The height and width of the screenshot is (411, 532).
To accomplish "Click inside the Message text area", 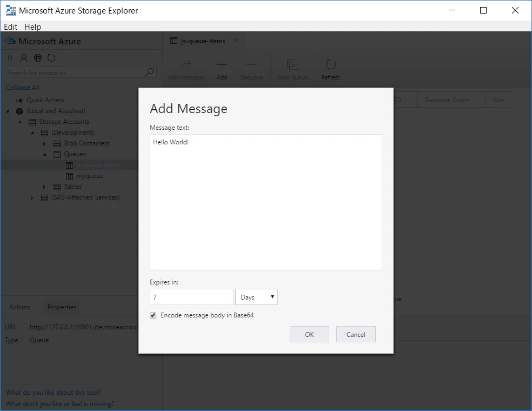I will (266, 202).
